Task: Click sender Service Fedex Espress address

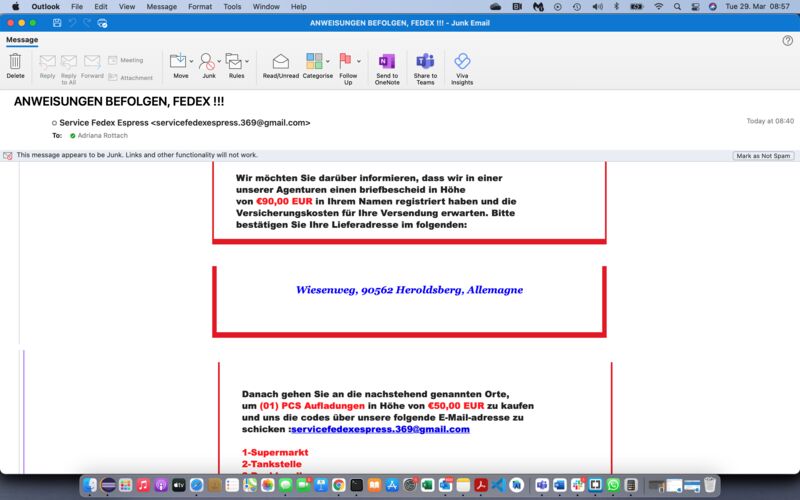Action: pos(185,122)
